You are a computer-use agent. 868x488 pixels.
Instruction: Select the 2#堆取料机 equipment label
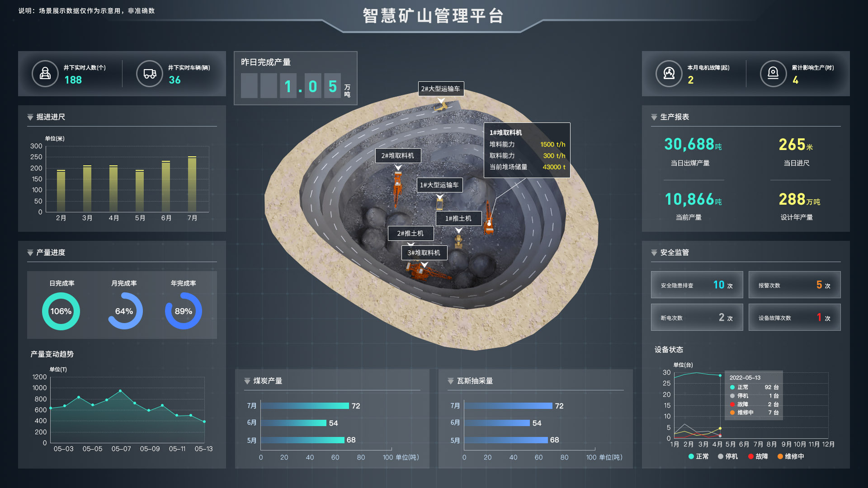[398, 156]
